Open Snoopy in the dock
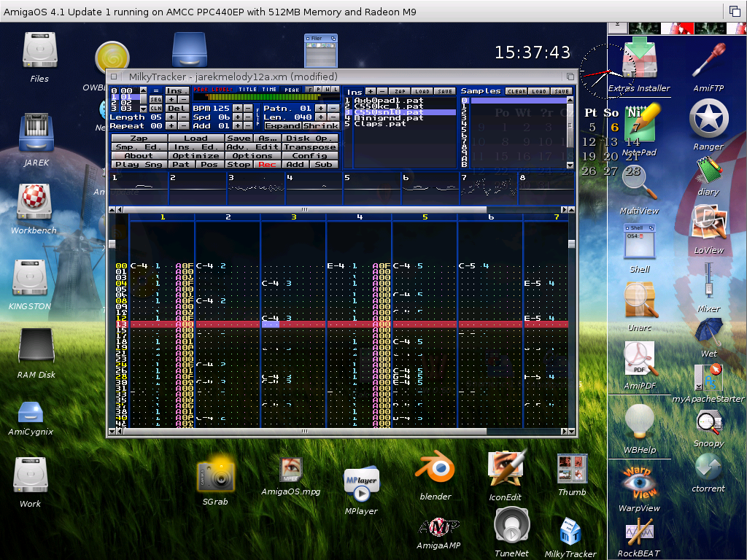Viewport: 747px width, 560px height. [x=709, y=423]
